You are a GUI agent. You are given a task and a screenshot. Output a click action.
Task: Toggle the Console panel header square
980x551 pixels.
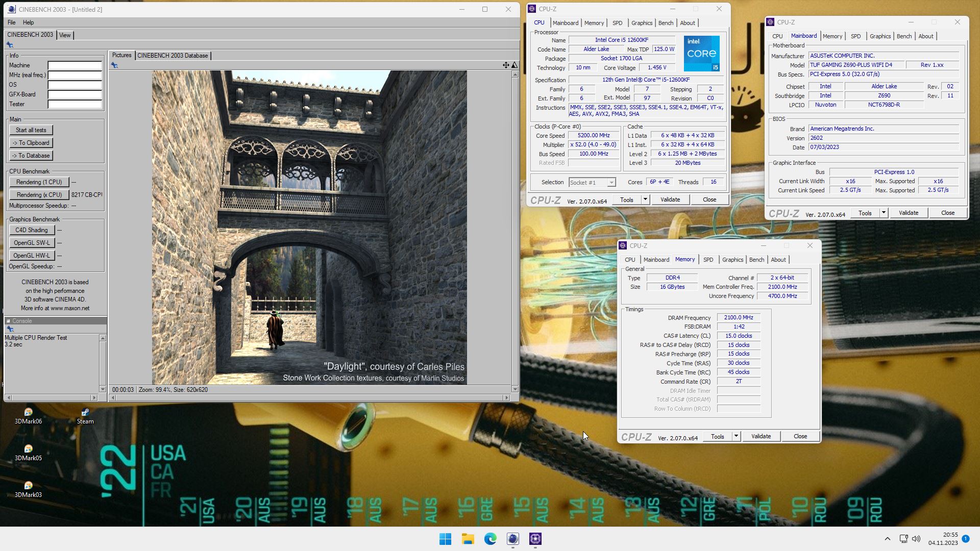8,321
